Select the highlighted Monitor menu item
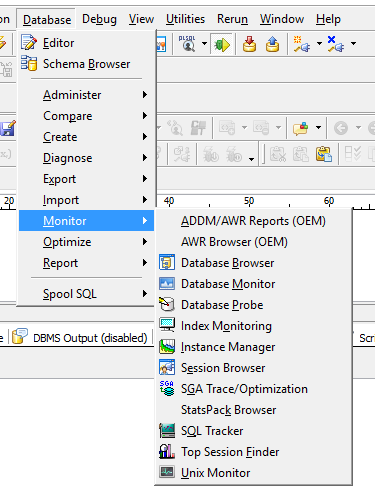375x494 pixels. (87, 221)
